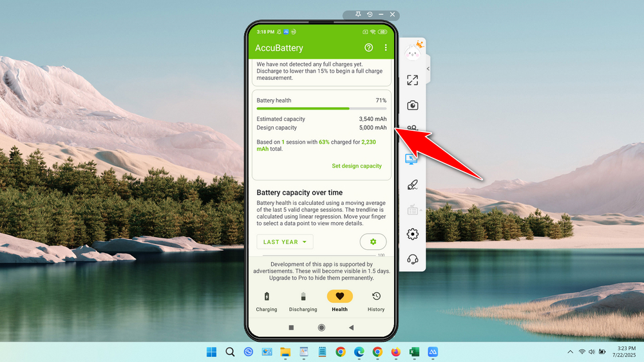This screenshot has height=362, width=644.
Task: Click the history clock icon in title bar
Action: pos(370,14)
